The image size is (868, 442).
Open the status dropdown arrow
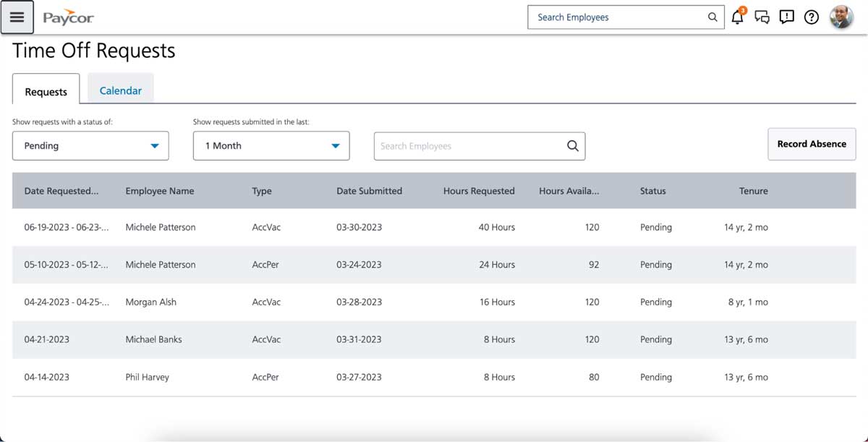(x=154, y=145)
